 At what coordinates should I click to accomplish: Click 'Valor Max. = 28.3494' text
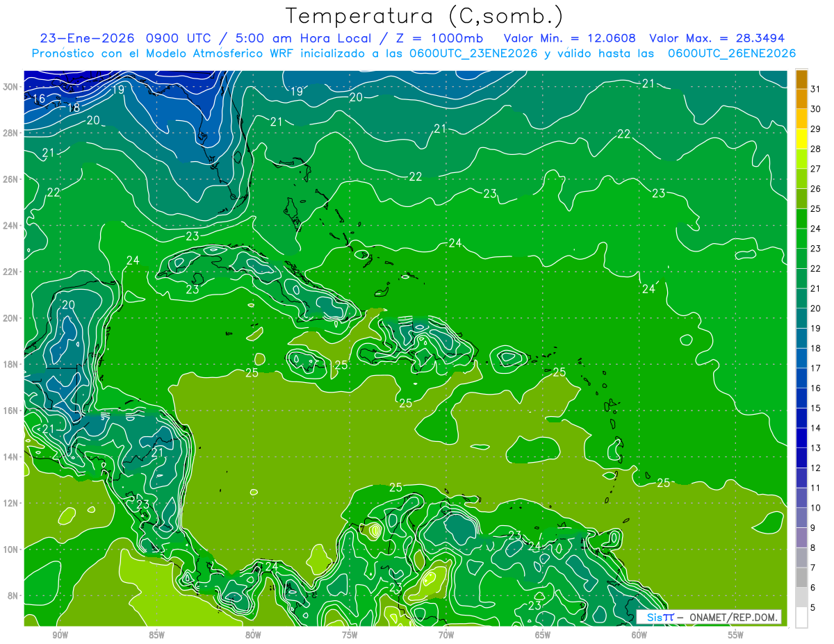pyautogui.click(x=716, y=38)
